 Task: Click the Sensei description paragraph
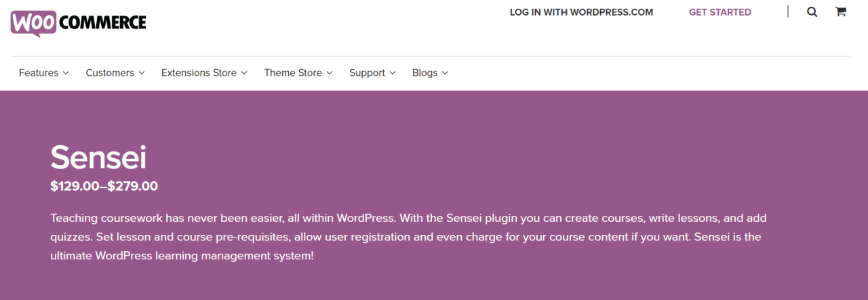click(407, 238)
